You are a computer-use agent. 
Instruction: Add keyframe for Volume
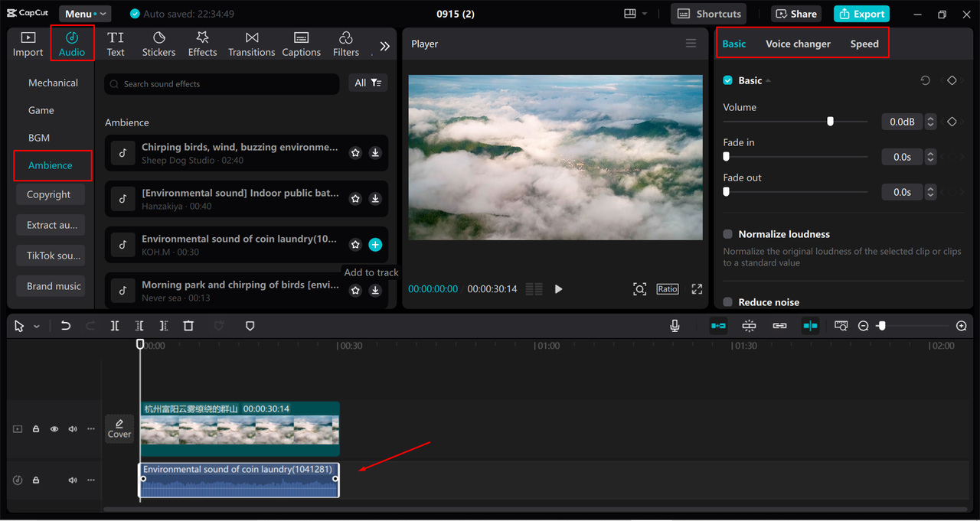click(952, 122)
